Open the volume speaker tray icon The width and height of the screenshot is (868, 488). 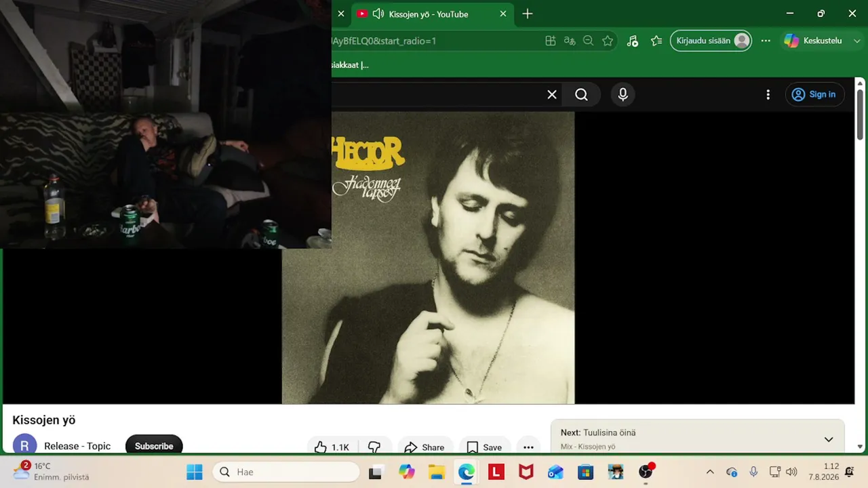(x=791, y=472)
